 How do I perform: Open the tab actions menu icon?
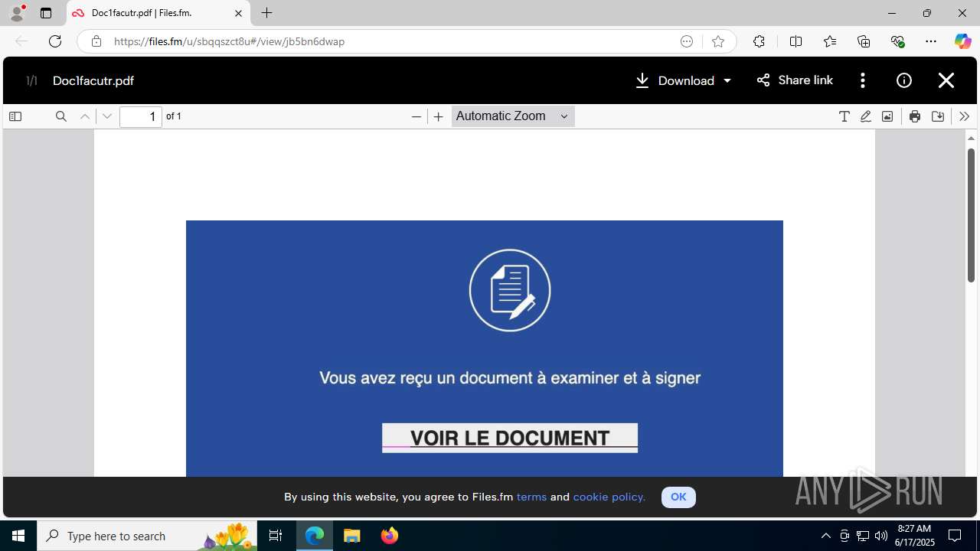[x=46, y=13]
